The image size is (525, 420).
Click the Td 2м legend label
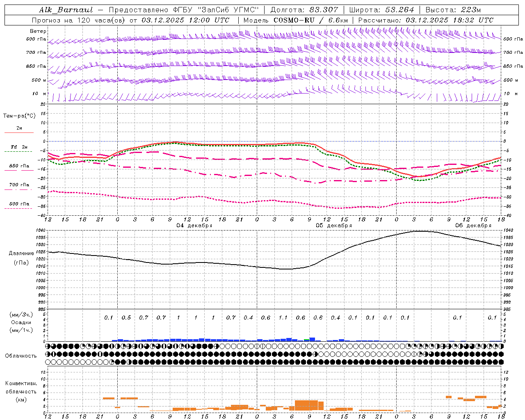click(x=19, y=147)
